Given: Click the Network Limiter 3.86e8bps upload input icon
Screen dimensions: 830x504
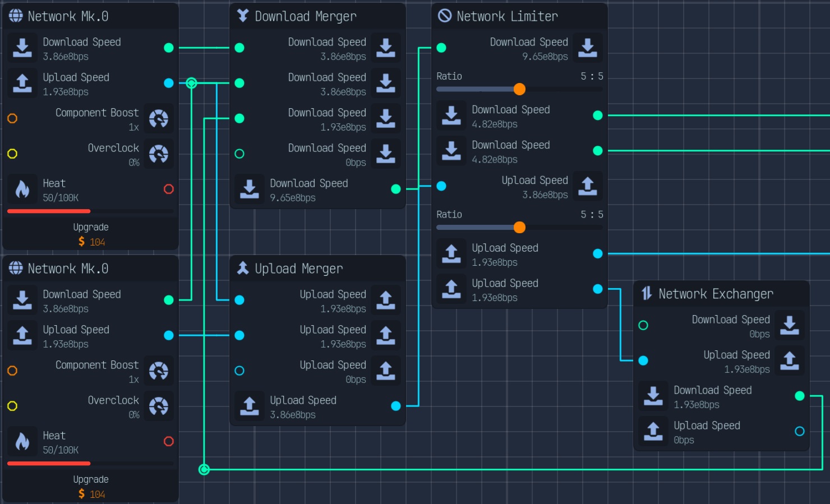Looking at the screenshot, I should pos(588,186).
